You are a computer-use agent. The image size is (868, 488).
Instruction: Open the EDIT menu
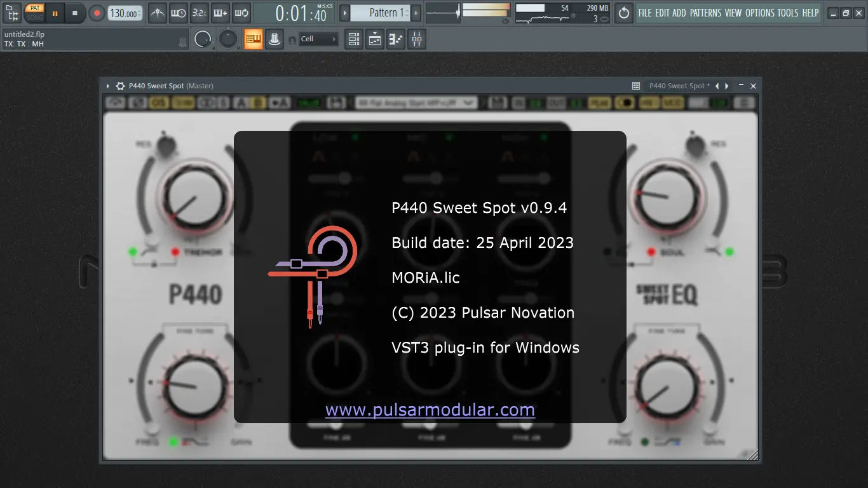point(662,13)
